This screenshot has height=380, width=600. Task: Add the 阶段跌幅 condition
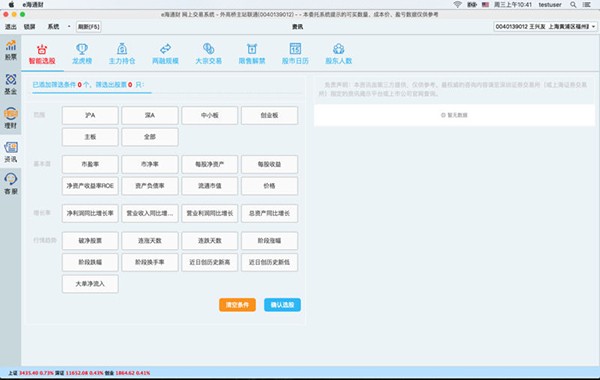[90, 262]
